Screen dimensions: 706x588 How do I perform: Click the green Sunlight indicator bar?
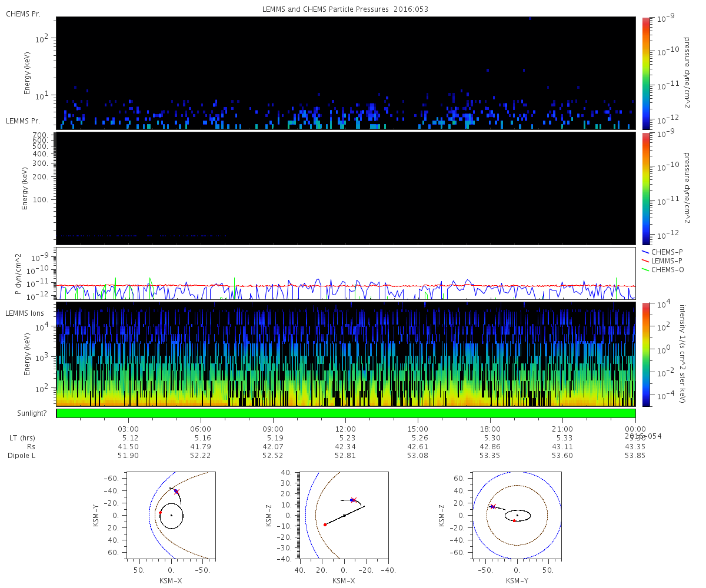345,413
